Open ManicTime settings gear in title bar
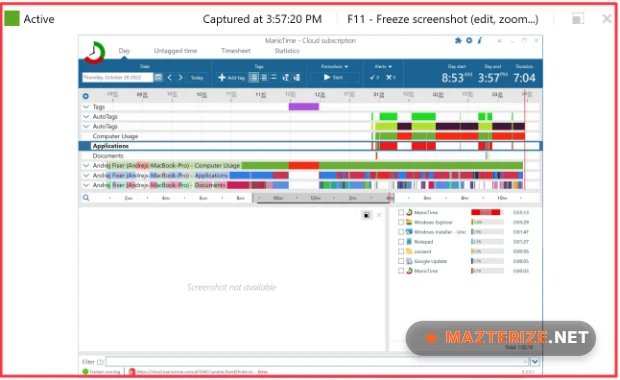620x380 pixels. tap(469, 40)
